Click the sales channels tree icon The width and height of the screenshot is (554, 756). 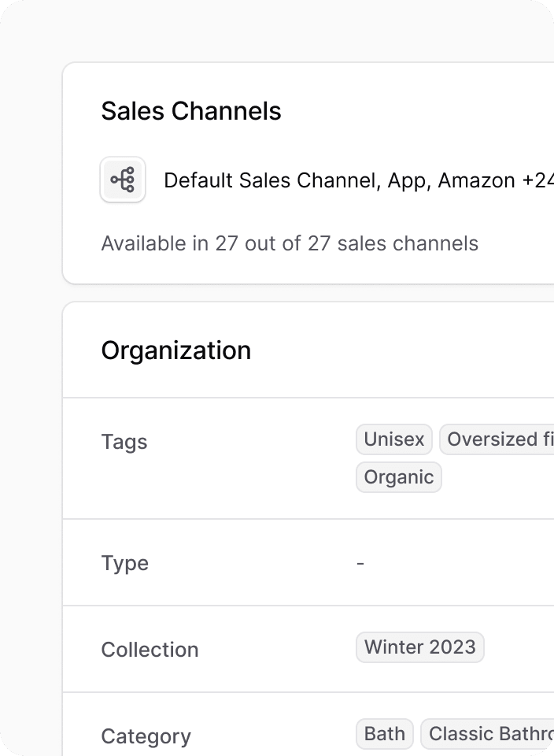click(x=123, y=180)
